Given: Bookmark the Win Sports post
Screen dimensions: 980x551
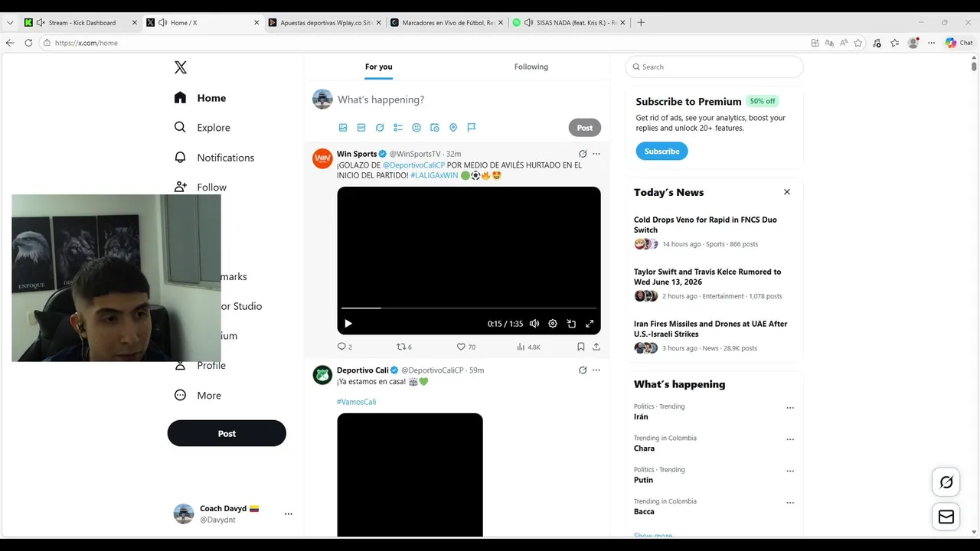Looking at the screenshot, I should (581, 347).
